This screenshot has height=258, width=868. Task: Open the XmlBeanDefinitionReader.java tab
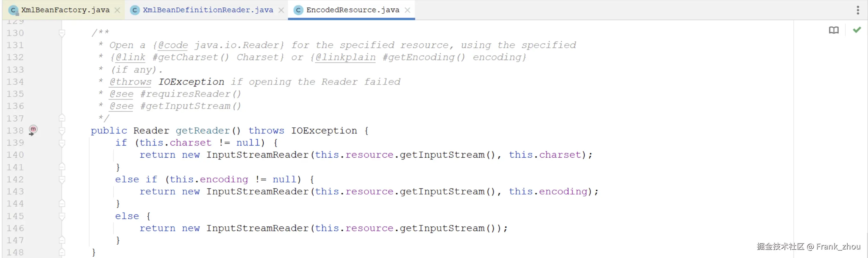208,10
